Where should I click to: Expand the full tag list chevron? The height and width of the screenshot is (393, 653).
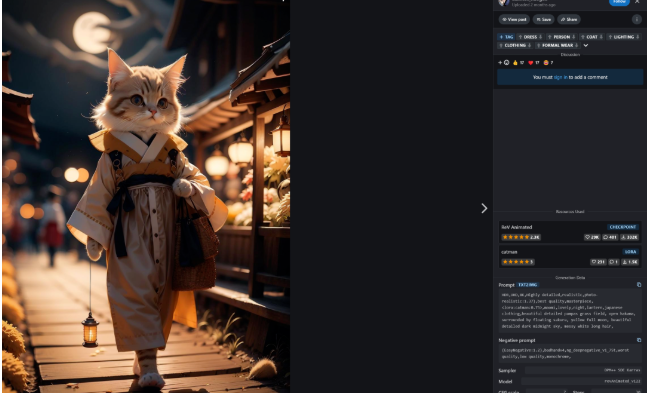[x=586, y=45]
